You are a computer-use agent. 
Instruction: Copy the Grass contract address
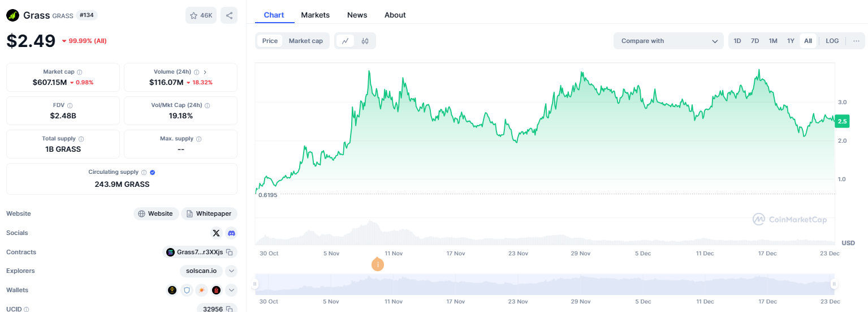click(x=230, y=252)
